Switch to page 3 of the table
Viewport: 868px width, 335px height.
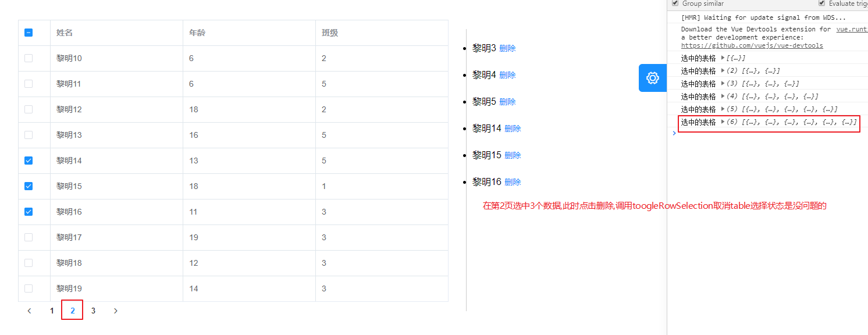pyautogui.click(x=93, y=310)
